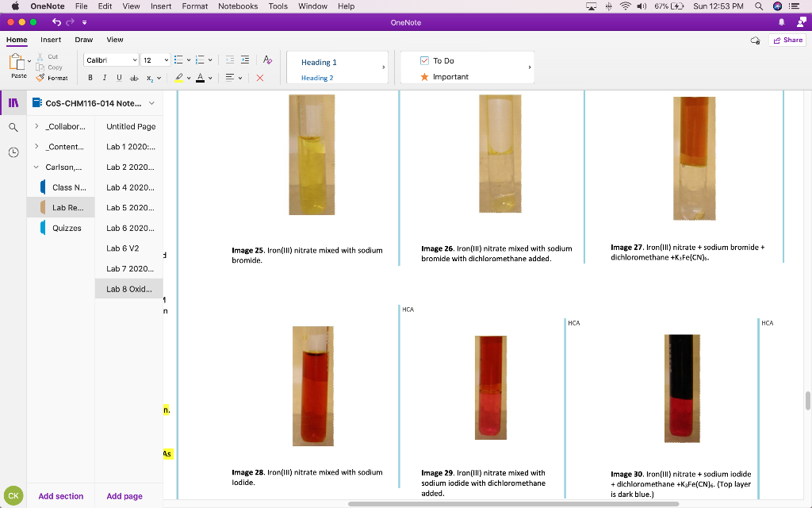Viewport: 812px width, 508px height.
Task: Click the notifications bell icon
Action: pos(781,22)
